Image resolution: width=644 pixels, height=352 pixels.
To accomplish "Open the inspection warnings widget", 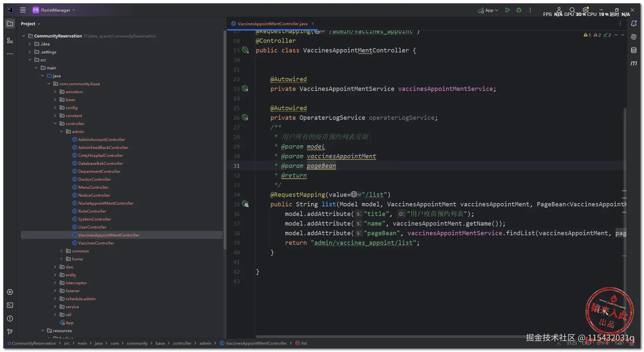I will tap(597, 35).
